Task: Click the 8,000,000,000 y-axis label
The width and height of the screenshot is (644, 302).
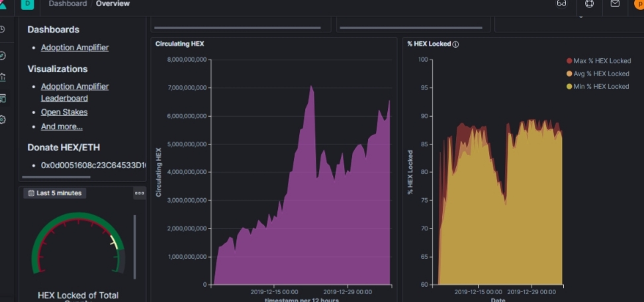Action: tap(187, 60)
